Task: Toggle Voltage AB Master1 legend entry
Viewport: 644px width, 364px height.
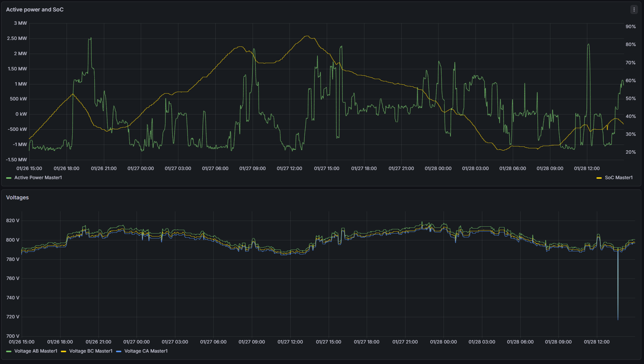Action: [36, 351]
